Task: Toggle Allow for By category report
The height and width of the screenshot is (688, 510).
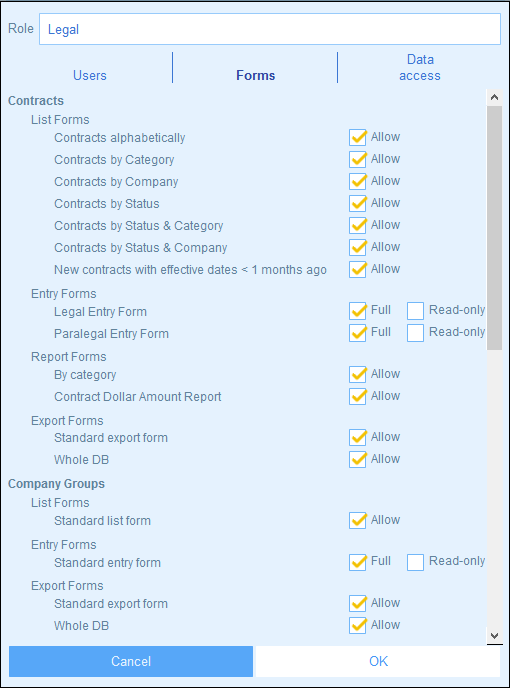Action: click(x=358, y=374)
